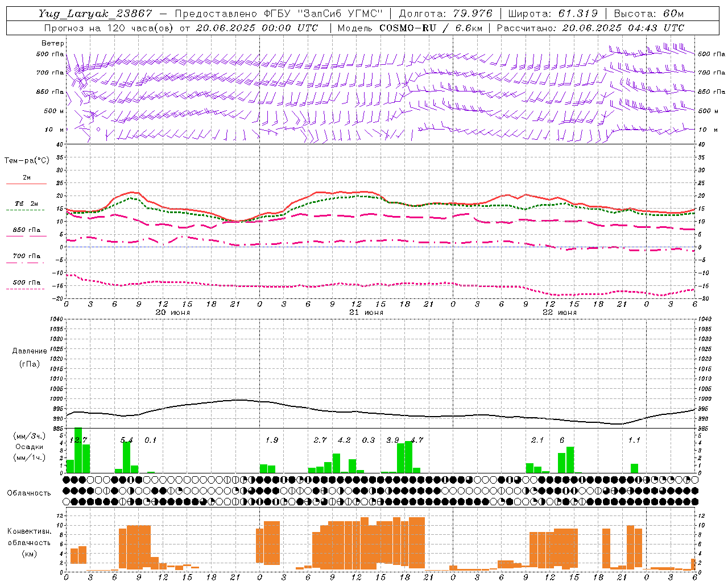This screenshot has width=728, height=582.
Task: Select the 4.2 precipitation total
Action: tap(344, 440)
